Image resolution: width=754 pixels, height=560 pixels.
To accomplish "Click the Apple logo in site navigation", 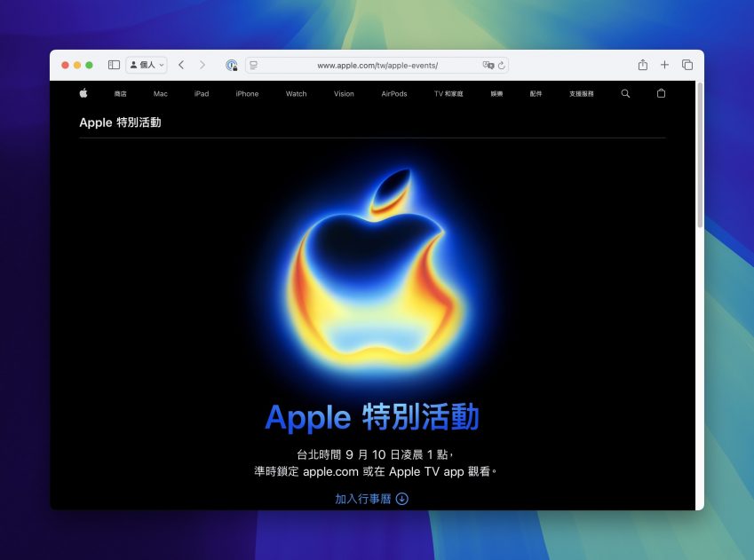I will click(x=83, y=93).
